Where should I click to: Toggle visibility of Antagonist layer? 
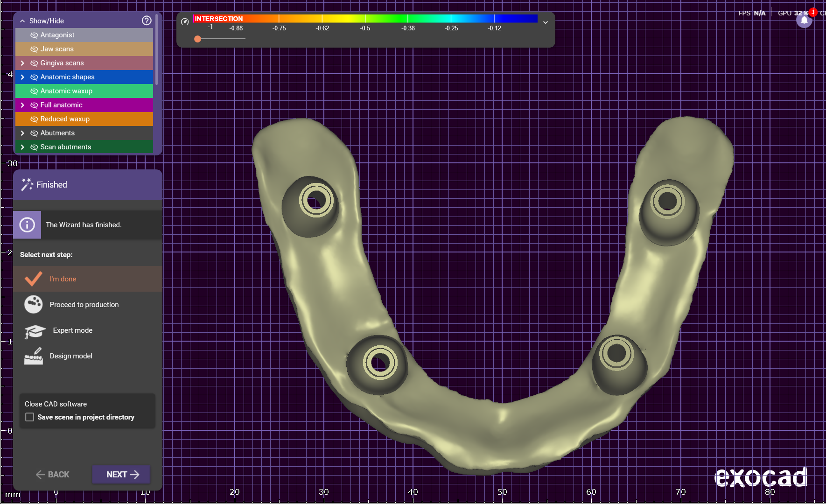[x=34, y=35]
